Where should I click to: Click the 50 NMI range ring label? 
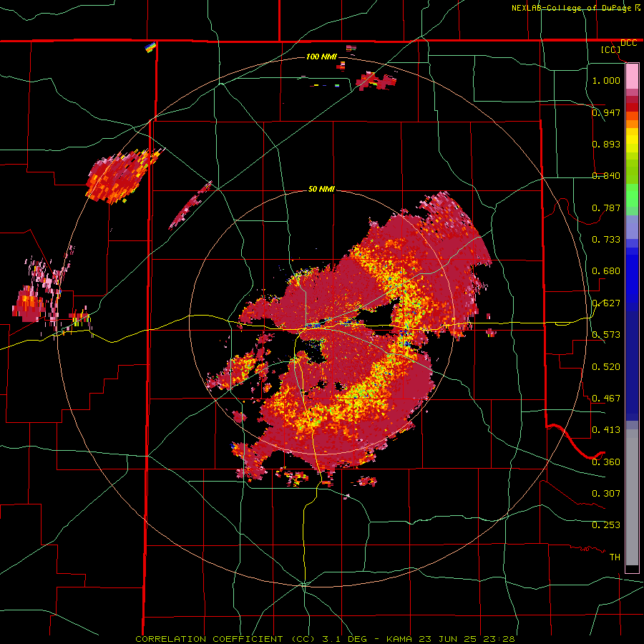click(321, 189)
